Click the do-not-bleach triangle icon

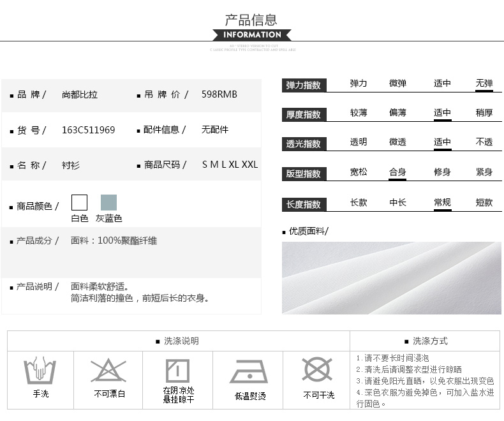108,370
